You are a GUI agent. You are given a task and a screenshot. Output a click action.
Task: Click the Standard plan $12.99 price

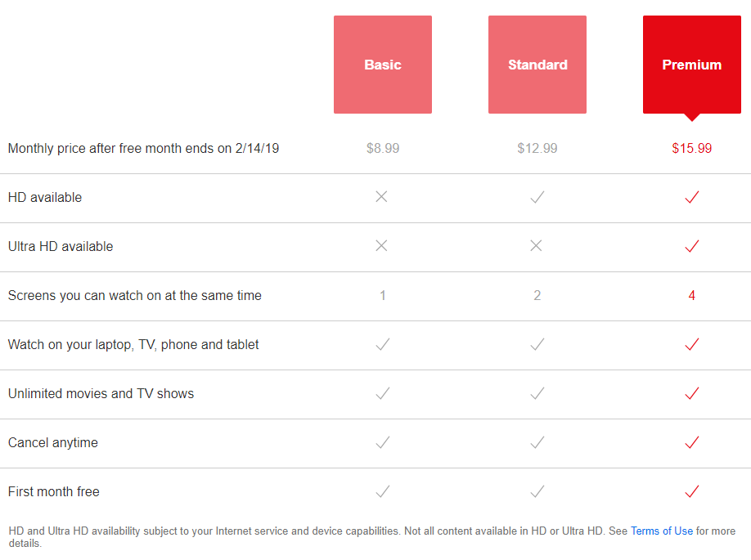(x=537, y=148)
